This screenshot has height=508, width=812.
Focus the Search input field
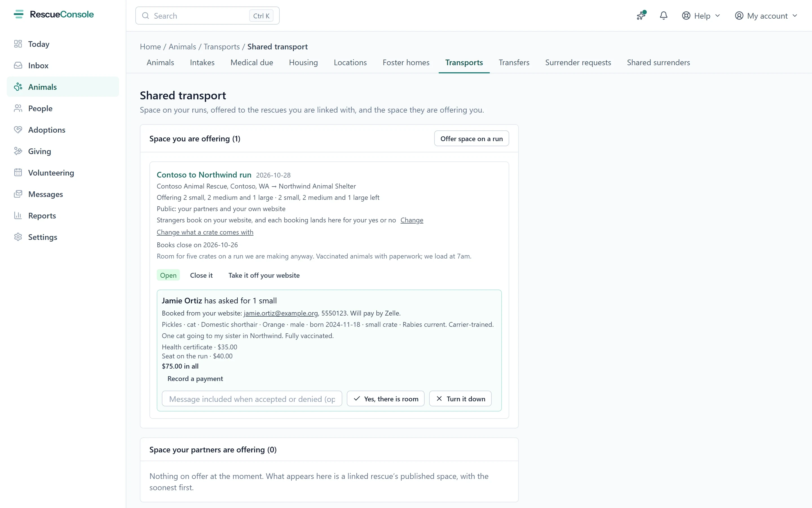pyautogui.click(x=207, y=16)
